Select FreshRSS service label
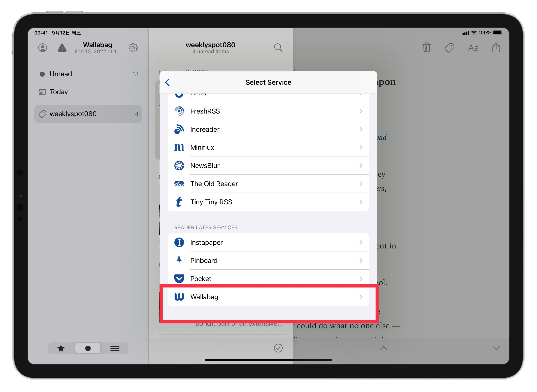 tap(205, 111)
